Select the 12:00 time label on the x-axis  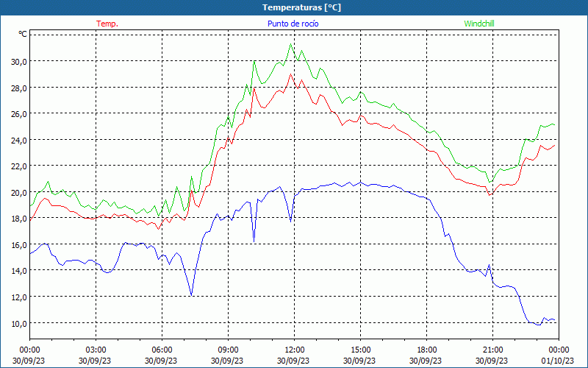(x=294, y=350)
